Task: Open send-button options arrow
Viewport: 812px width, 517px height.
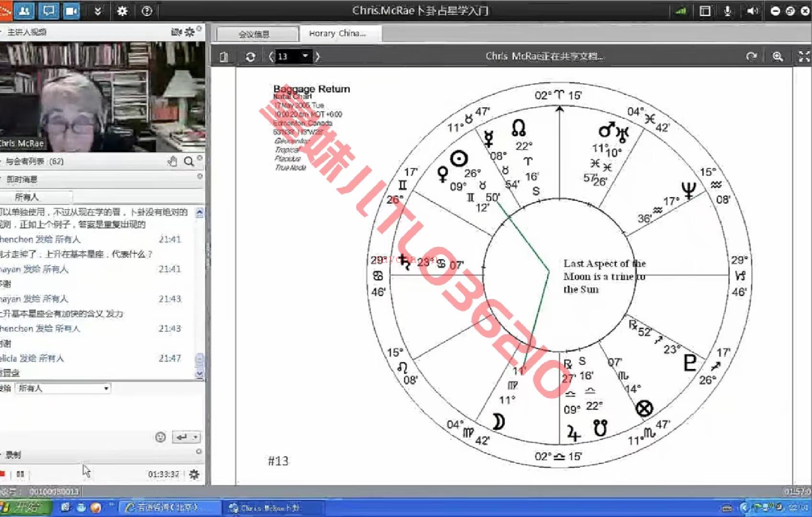Action: (x=195, y=437)
